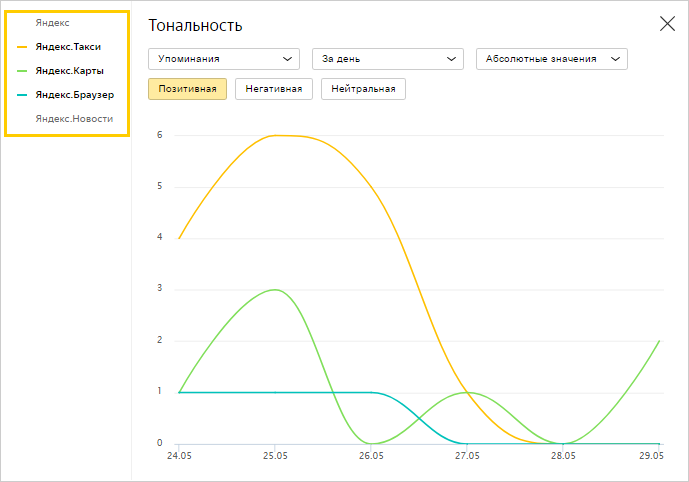Image resolution: width=689 pixels, height=482 pixels.
Task: Click the 26.05 date label on axis
Action: [x=371, y=456]
